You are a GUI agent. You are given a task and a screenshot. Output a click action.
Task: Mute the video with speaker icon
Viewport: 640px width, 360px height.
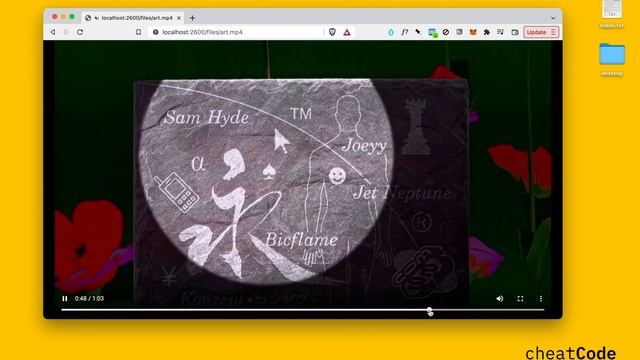pos(500,299)
